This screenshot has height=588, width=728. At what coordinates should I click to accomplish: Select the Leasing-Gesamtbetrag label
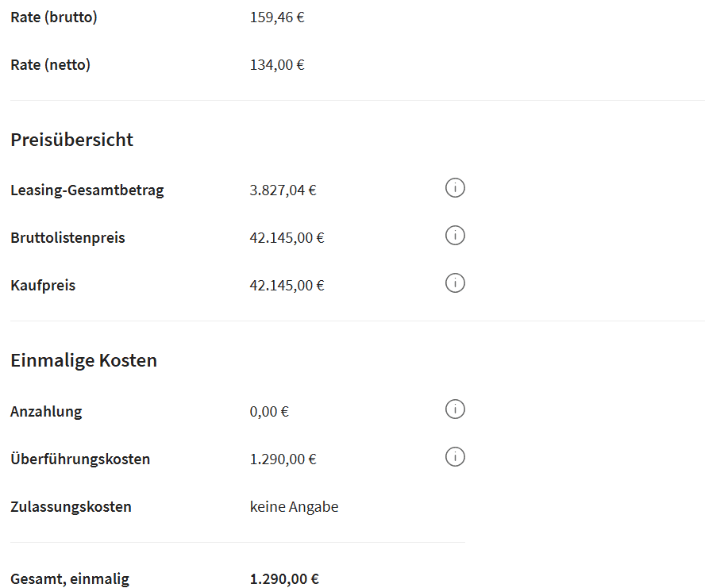click(87, 190)
